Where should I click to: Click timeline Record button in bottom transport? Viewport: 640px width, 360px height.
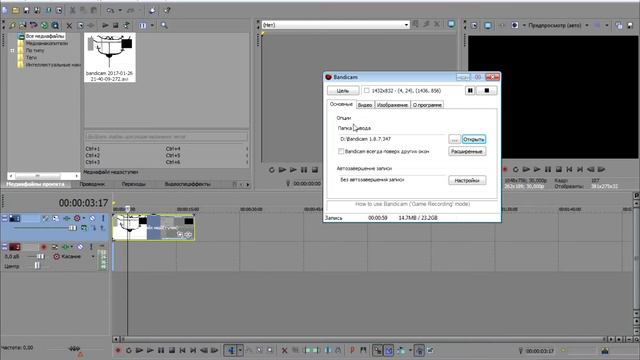click(x=118, y=350)
